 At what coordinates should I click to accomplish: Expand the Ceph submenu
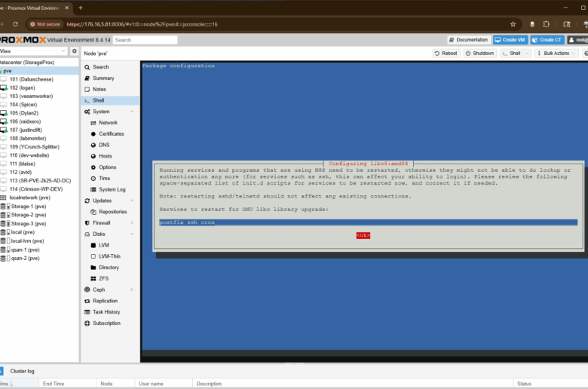coord(132,289)
